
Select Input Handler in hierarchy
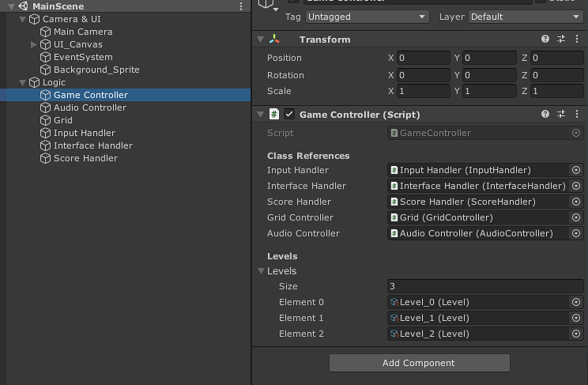pos(84,133)
